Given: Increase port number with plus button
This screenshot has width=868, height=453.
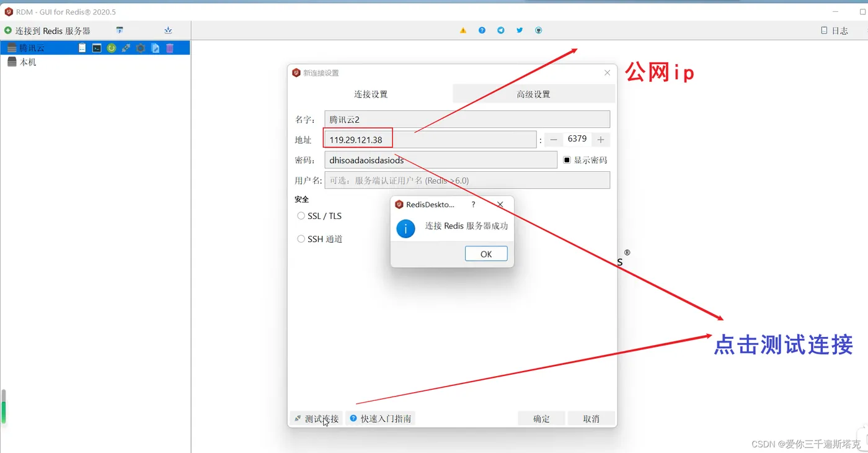Looking at the screenshot, I should (600, 140).
